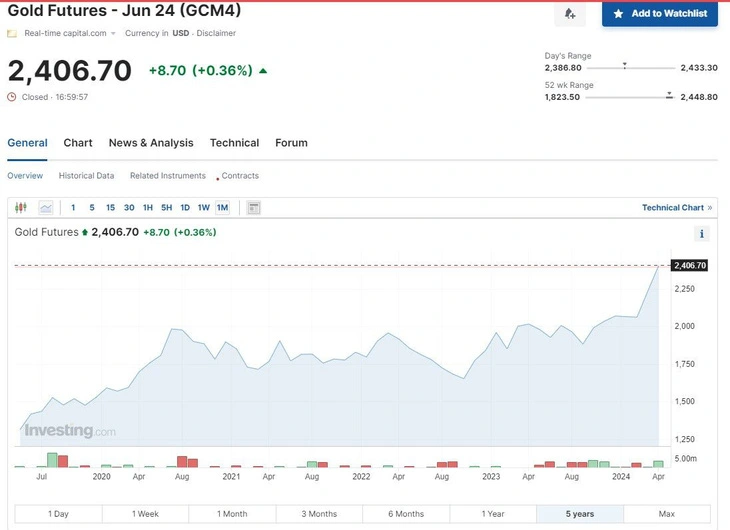This screenshot has height=530, width=730.
Task: Set chart interval to 1M
Action: [x=222, y=208]
